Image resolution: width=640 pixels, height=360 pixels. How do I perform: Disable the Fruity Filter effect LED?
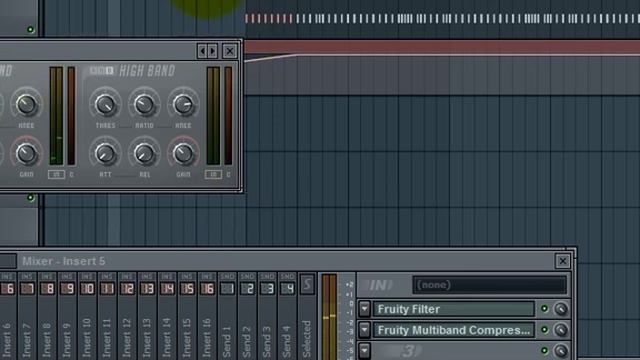pos(544,309)
